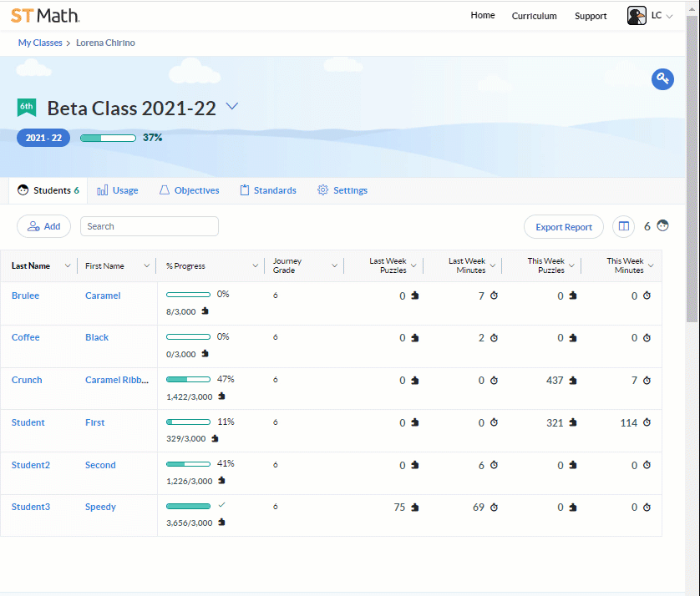The height and width of the screenshot is (596, 700).
Task: Open the LC penguin avatar profile
Action: [637, 16]
